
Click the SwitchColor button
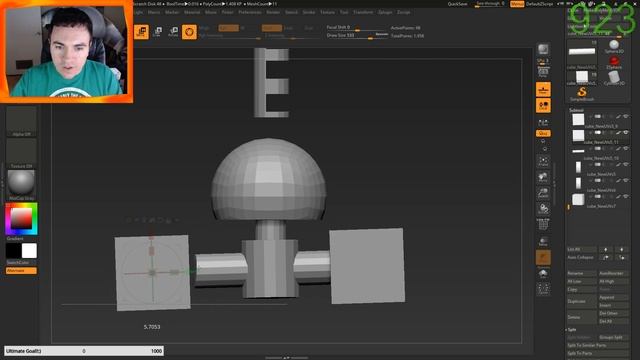[x=21, y=262]
